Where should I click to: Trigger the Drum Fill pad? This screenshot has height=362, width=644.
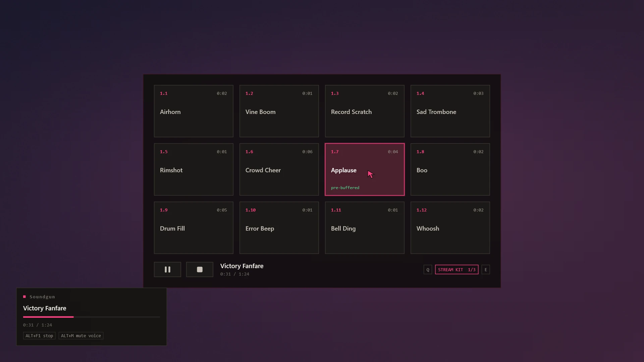pos(194,228)
